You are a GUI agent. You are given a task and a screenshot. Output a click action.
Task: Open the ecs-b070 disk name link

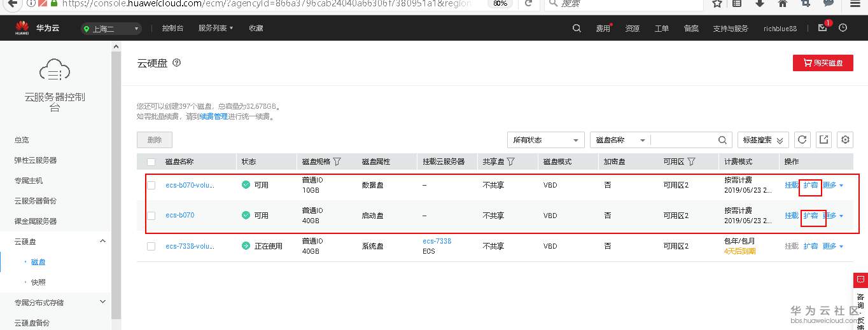click(x=180, y=216)
